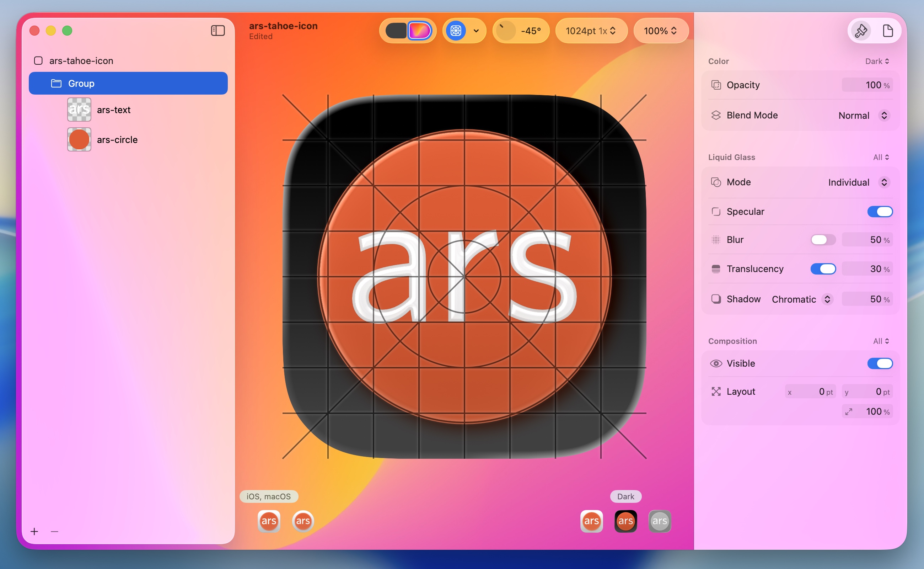924x569 pixels.
Task: Select the mono gray appearance preview
Action: point(660,521)
